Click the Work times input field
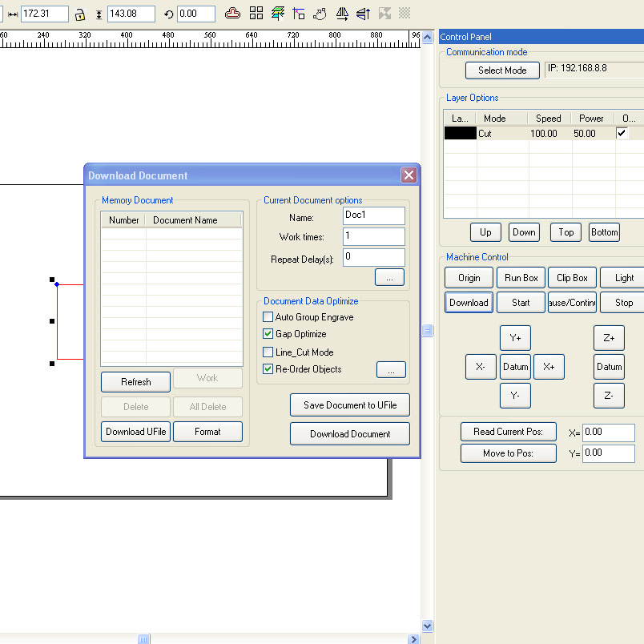 (374, 237)
